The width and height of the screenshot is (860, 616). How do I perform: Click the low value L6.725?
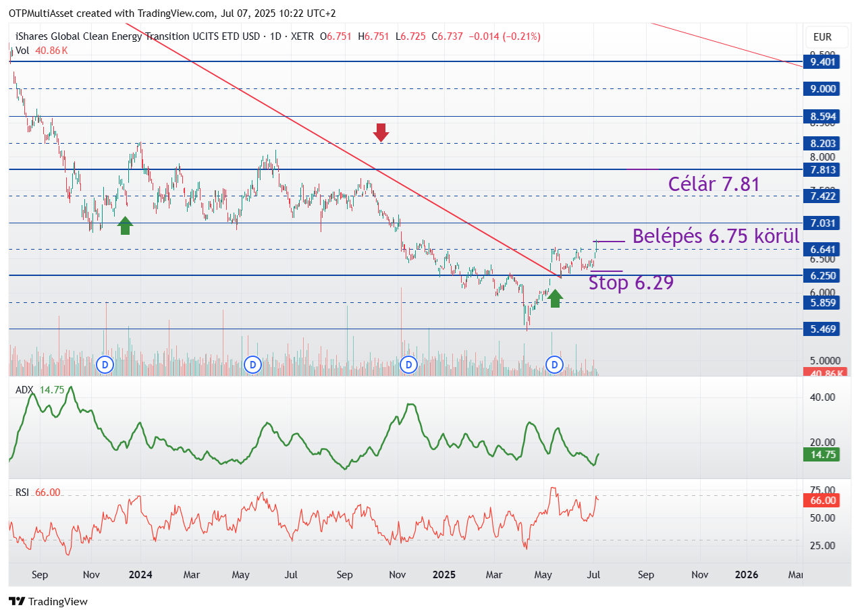tap(410, 36)
